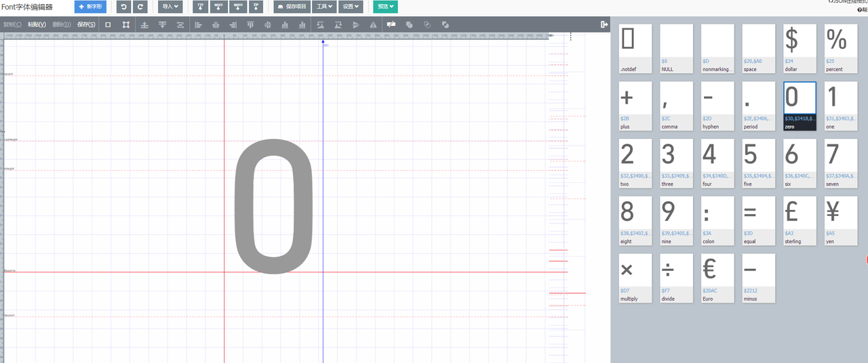Exit the glyph editor with the exit icon
The width and height of the screenshot is (868, 363).
click(604, 25)
